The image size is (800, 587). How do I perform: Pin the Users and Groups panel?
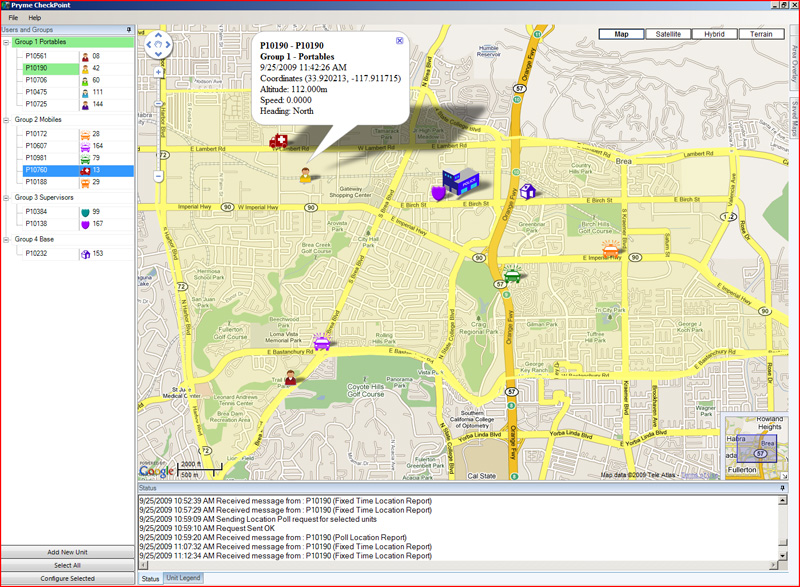pyautogui.click(x=129, y=30)
